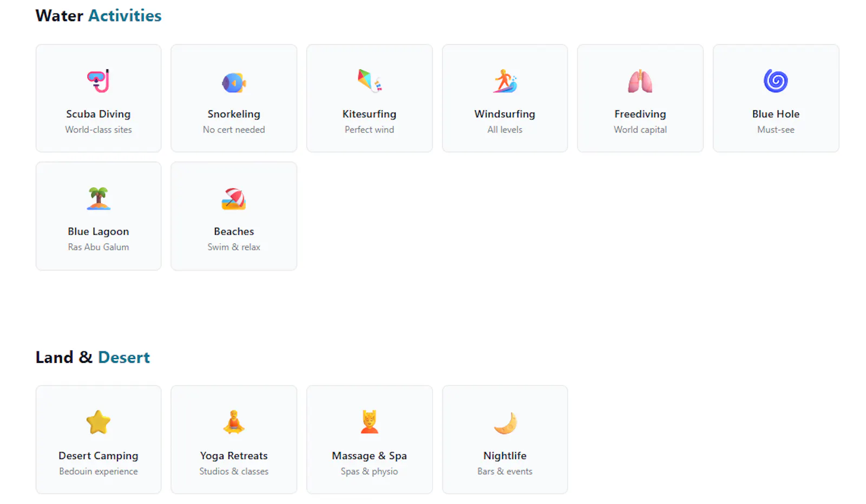Open the Nightlife card title
The image size is (866, 504).
505,456
